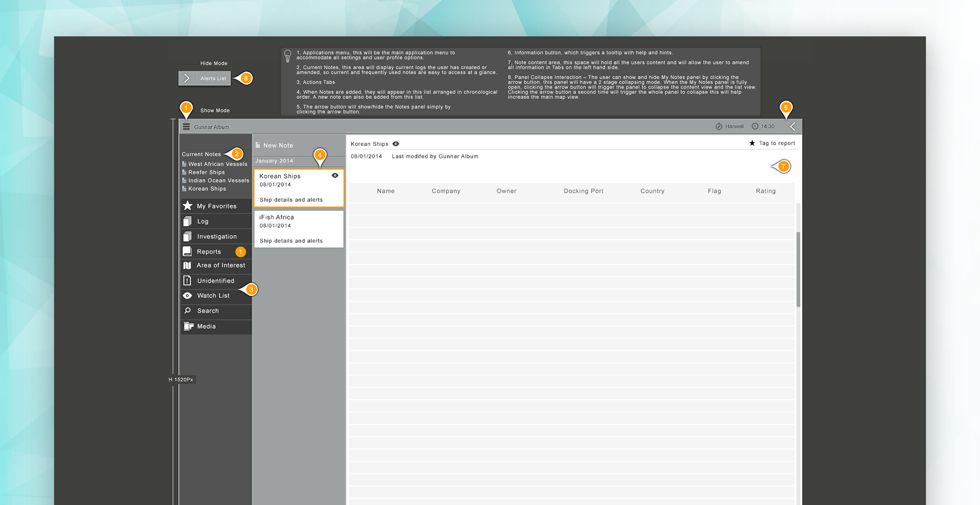Image resolution: width=980 pixels, height=505 pixels.
Task: Collapse the January 2014 notes group
Action: (x=274, y=161)
